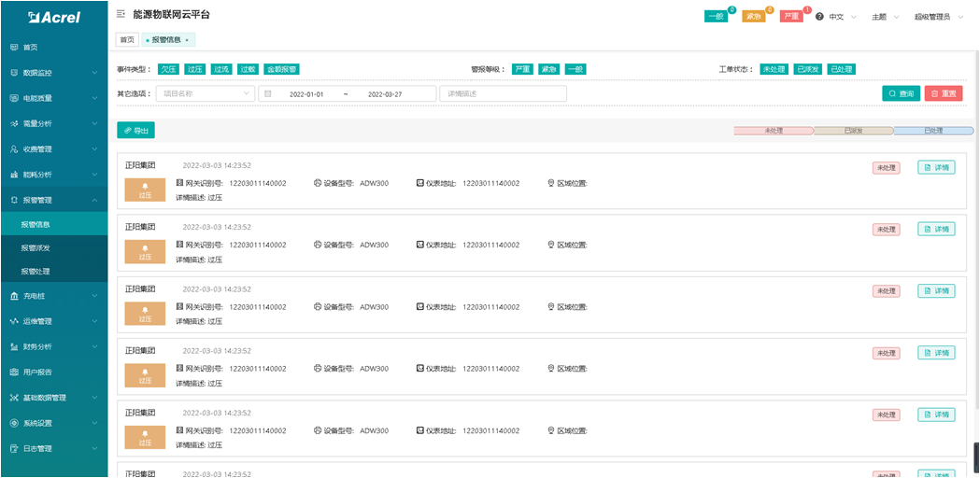Click the question-mark help icon in header

tap(819, 17)
